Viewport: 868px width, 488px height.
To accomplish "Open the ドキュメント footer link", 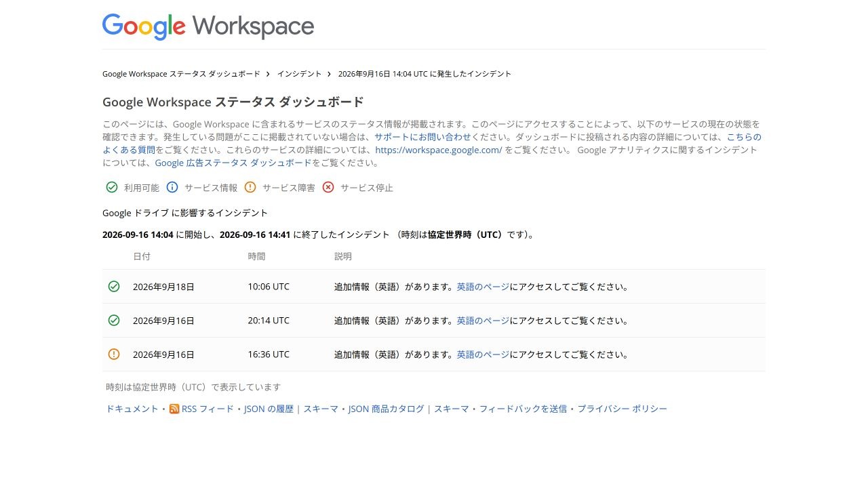I will click(x=132, y=409).
